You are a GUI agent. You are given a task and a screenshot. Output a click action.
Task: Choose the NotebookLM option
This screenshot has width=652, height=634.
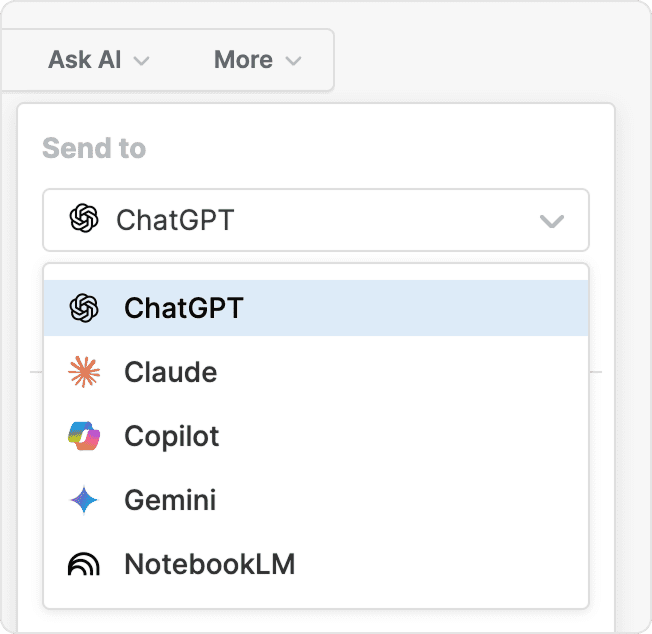[210, 564]
